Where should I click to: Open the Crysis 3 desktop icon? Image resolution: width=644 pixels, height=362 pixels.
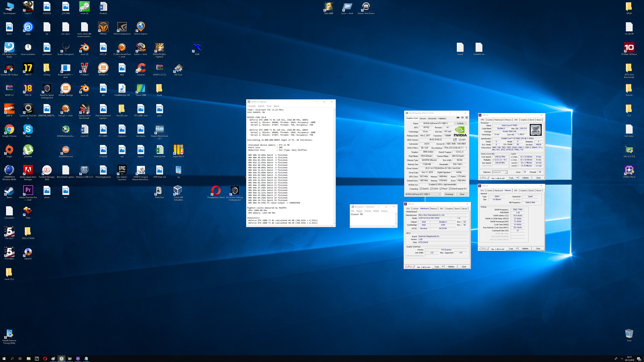click(28, 8)
